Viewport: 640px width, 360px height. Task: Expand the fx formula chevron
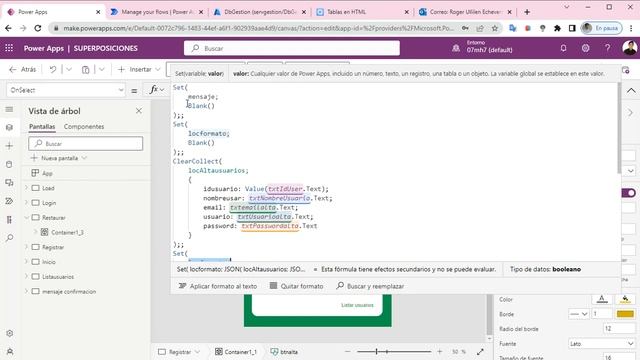(162, 90)
